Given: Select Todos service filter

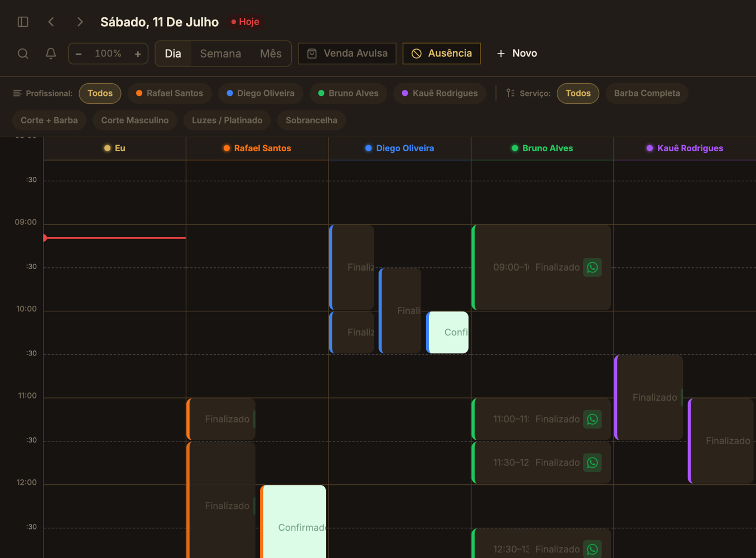Looking at the screenshot, I should (x=578, y=93).
